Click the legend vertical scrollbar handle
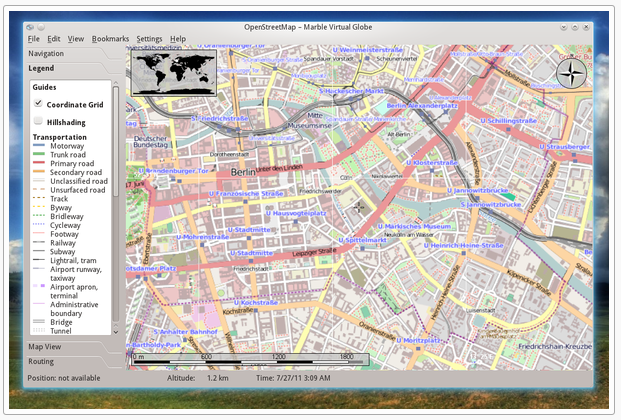Screen dimensions: 621x420 coord(116,141)
